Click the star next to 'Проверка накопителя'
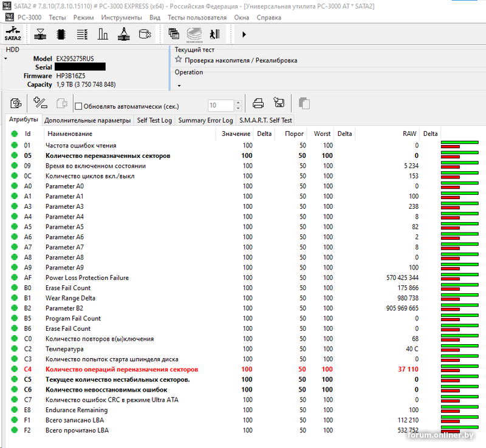The width and height of the screenshot is (486, 448). [x=179, y=60]
